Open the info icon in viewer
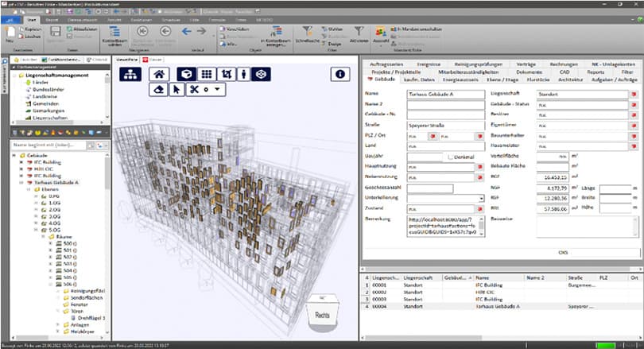644x349 pixels. [x=340, y=73]
